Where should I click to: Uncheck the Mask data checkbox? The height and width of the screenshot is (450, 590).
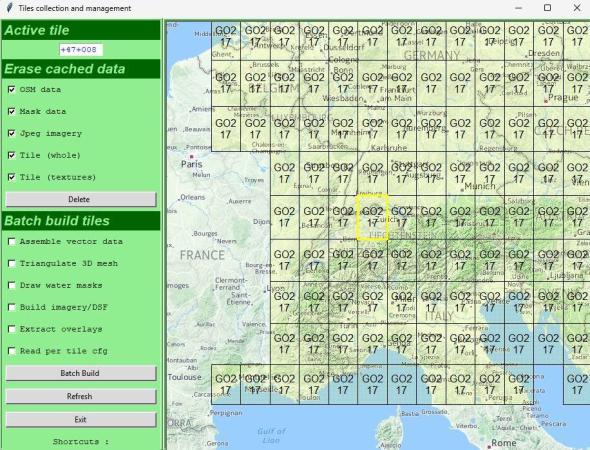tap(12, 111)
